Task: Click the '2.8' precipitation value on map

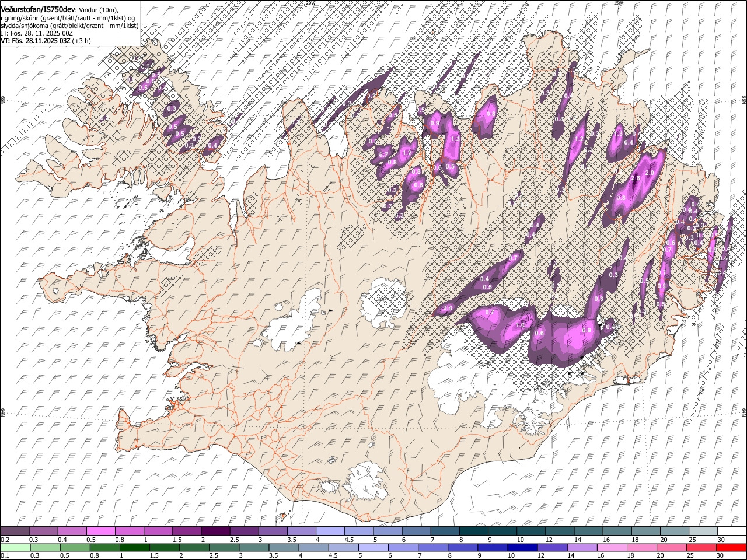Action: pos(636,178)
